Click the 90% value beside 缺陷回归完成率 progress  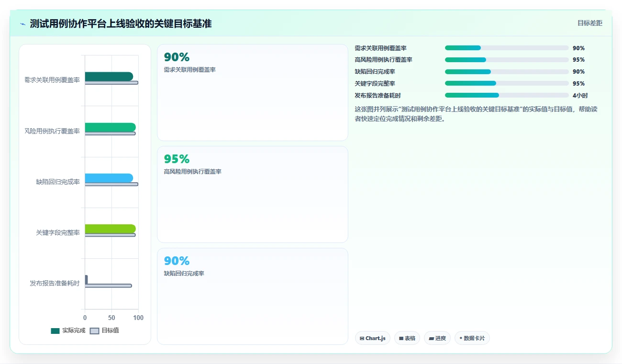click(578, 72)
